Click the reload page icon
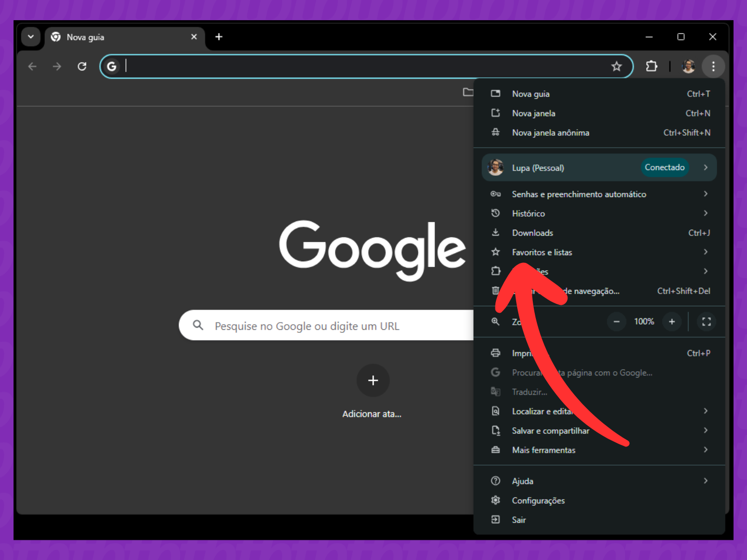The width and height of the screenshot is (747, 560). click(x=82, y=66)
